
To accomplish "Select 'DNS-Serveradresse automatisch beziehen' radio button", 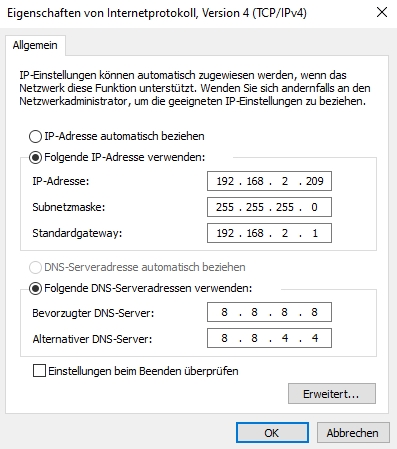I will click(x=35, y=267).
